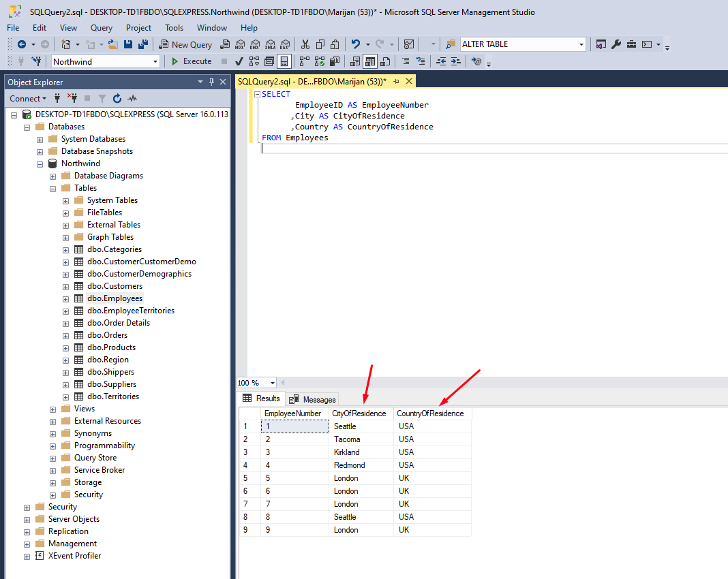
Task: Expand the dbo.Orders table node
Action: pos(66,336)
